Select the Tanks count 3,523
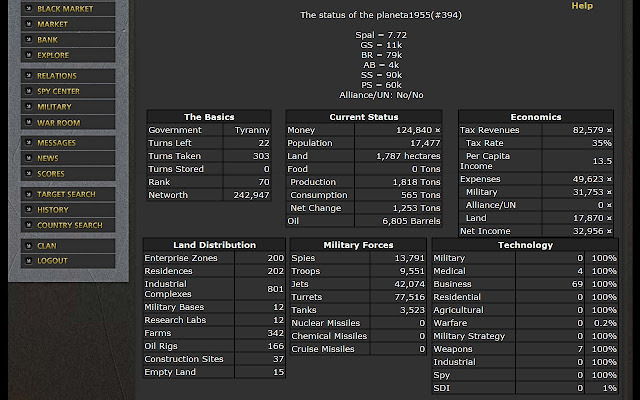 click(x=412, y=310)
